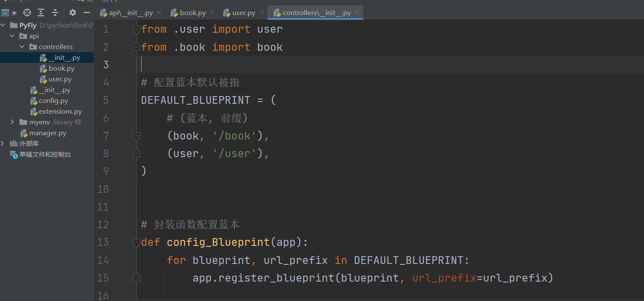The height and width of the screenshot is (301, 644).
Task: Click 外部库 library bars icon
Action: tap(13, 143)
